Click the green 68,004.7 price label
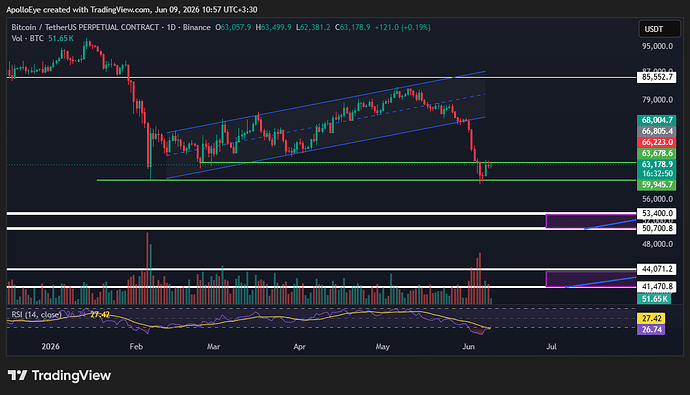This screenshot has height=395, width=690. click(x=657, y=120)
